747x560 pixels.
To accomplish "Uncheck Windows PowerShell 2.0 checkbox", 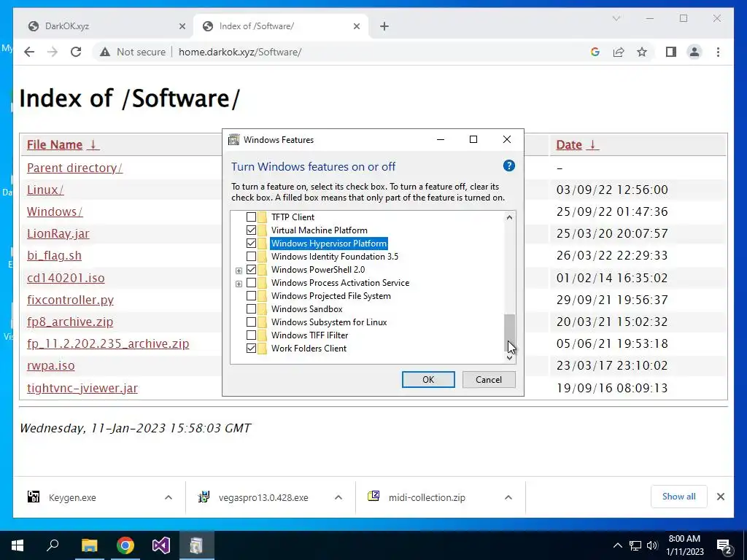I will point(251,270).
